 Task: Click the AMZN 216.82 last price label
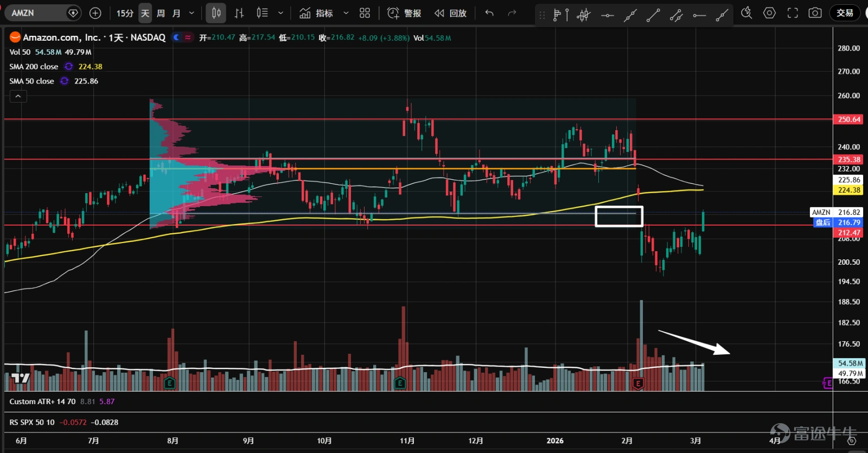point(837,212)
